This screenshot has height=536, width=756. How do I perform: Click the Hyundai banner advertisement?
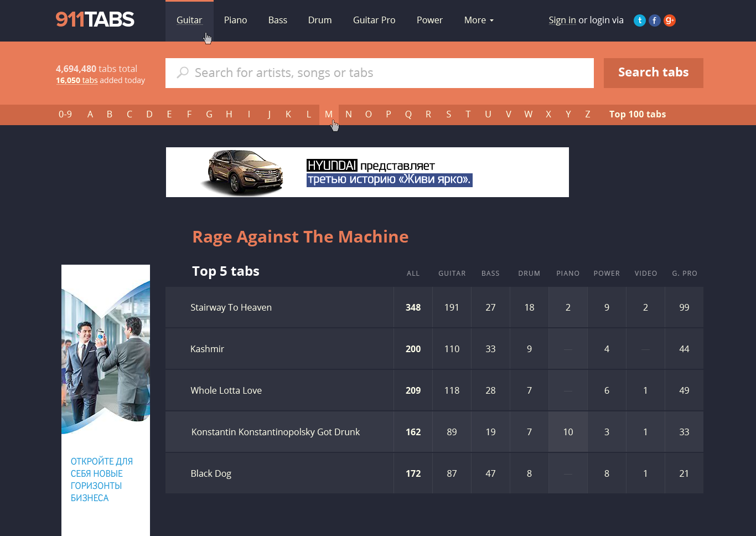click(x=367, y=172)
